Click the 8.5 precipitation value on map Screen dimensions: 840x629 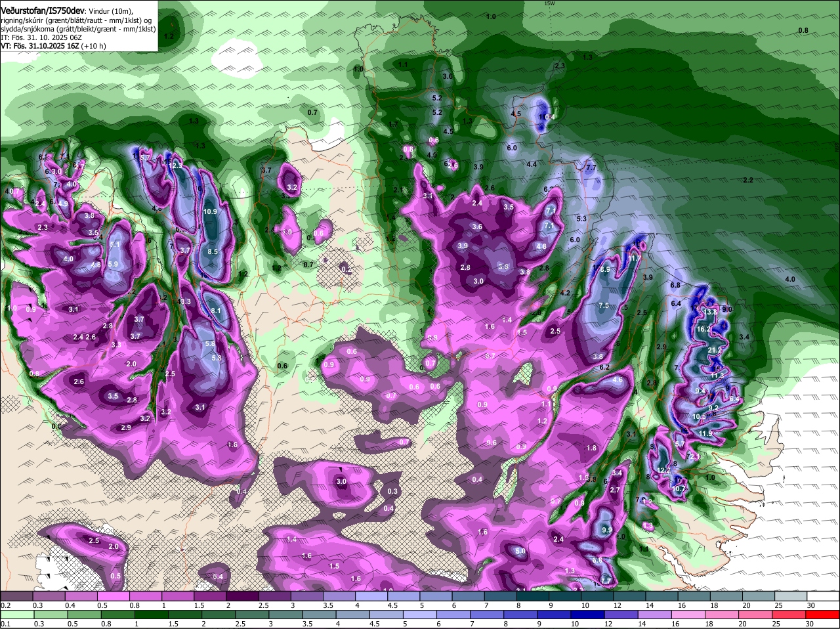click(x=213, y=251)
